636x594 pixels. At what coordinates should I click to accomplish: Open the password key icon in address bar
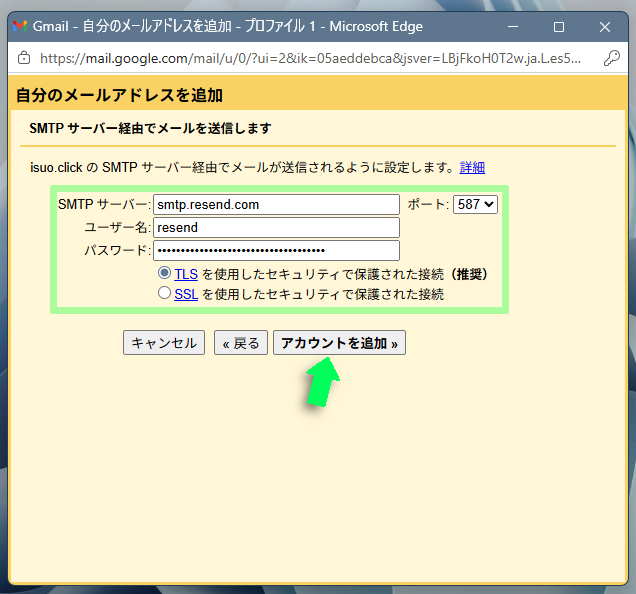[611, 58]
